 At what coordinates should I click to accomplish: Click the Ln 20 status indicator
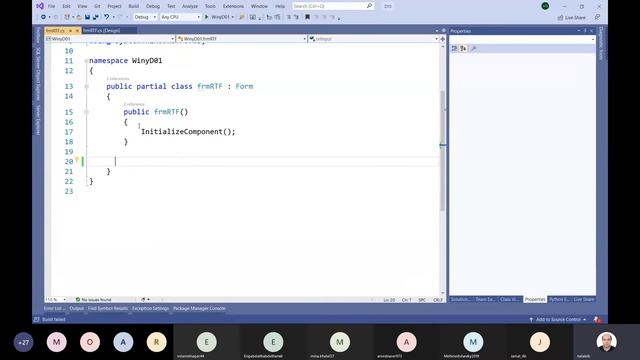389,300
